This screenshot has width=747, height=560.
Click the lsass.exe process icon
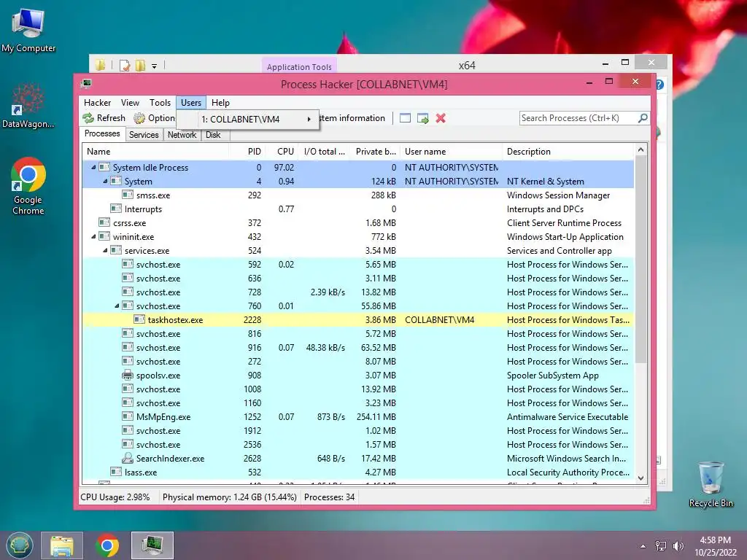tap(116, 472)
